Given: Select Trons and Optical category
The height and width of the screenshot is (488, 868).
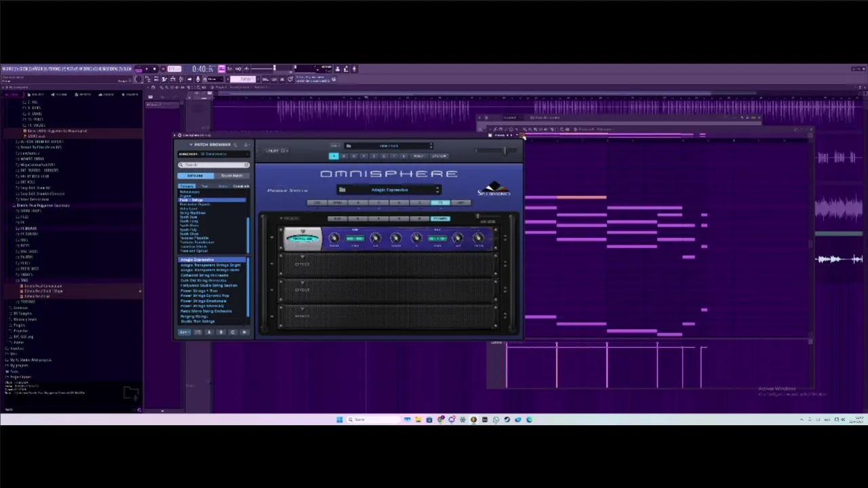Looking at the screenshot, I should [194, 251].
